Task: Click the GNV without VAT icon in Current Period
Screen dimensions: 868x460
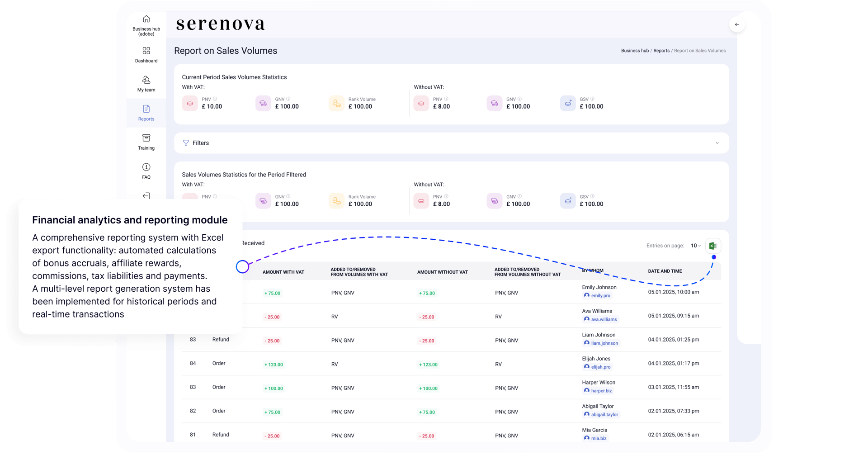Action: pyautogui.click(x=494, y=103)
